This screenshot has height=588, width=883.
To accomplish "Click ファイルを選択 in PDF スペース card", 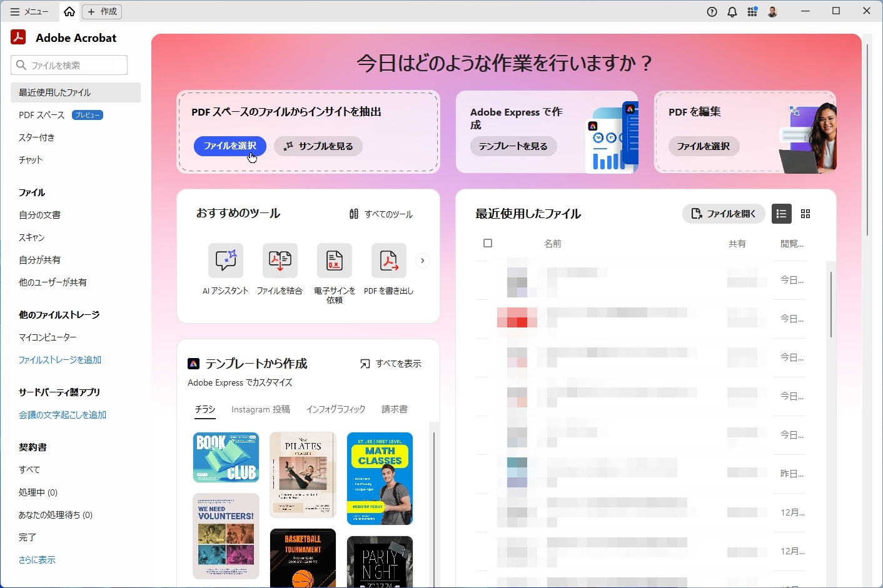I will [230, 146].
